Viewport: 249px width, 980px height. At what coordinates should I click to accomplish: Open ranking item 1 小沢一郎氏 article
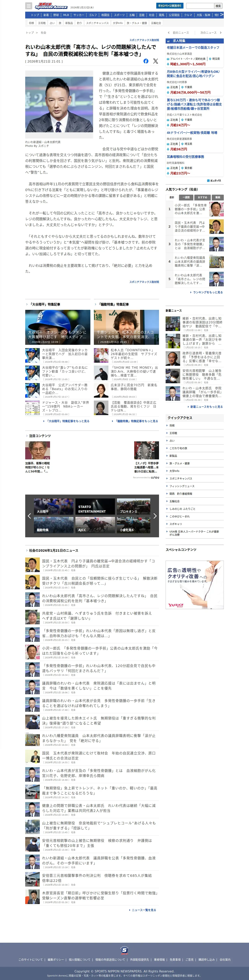(194, 209)
